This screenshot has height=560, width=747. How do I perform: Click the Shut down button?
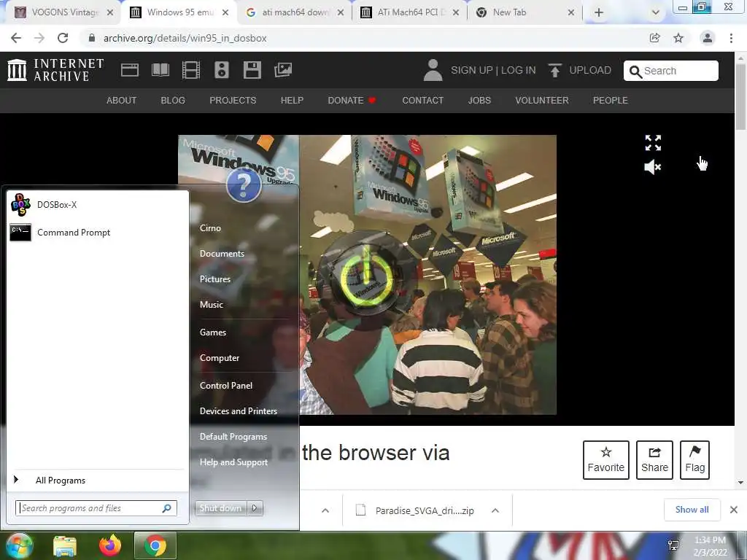pos(221,508)
